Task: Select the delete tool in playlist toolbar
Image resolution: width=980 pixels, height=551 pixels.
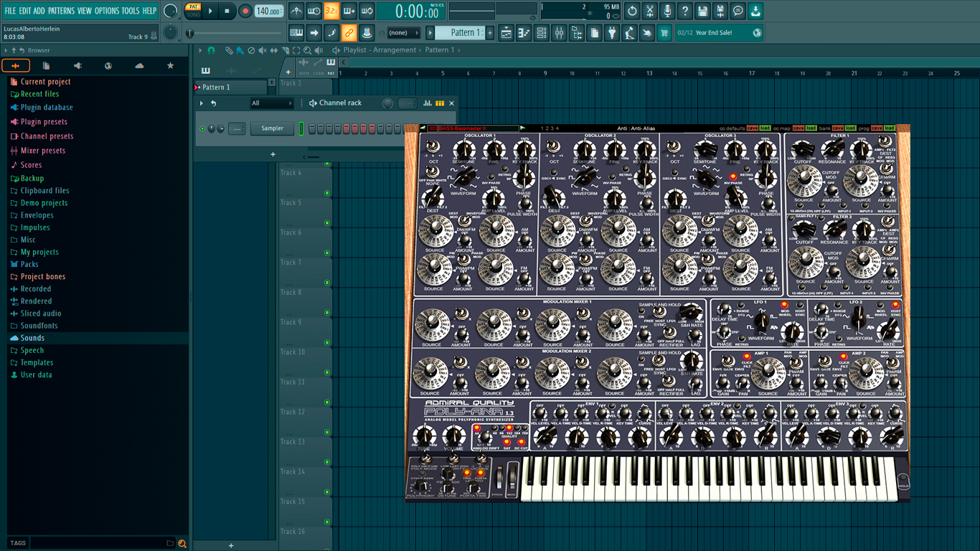Action: [251, 50]
